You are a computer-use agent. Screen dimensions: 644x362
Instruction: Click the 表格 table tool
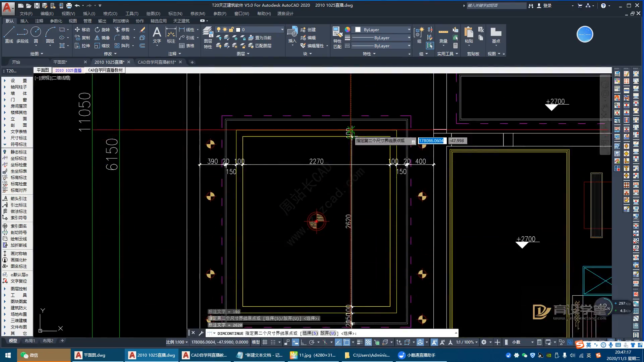187,46
